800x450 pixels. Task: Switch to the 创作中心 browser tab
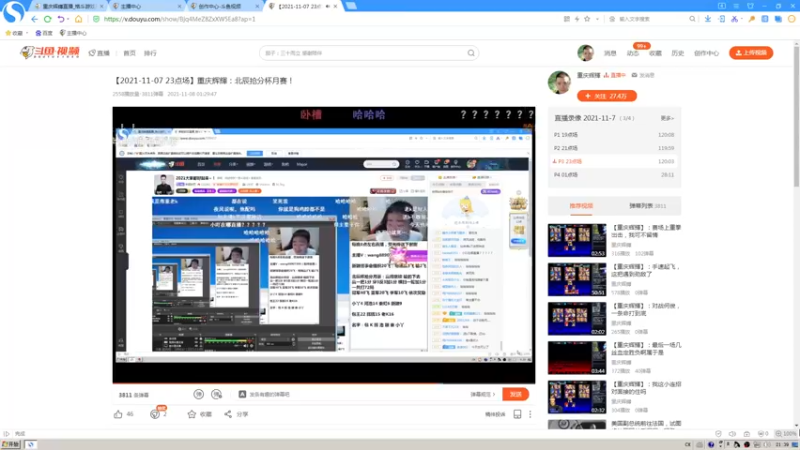click(224, 6)
